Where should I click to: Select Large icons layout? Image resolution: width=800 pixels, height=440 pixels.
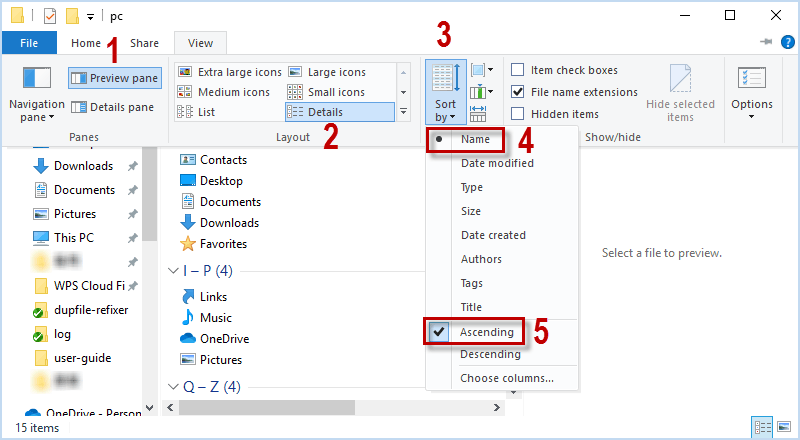[327, 72]
